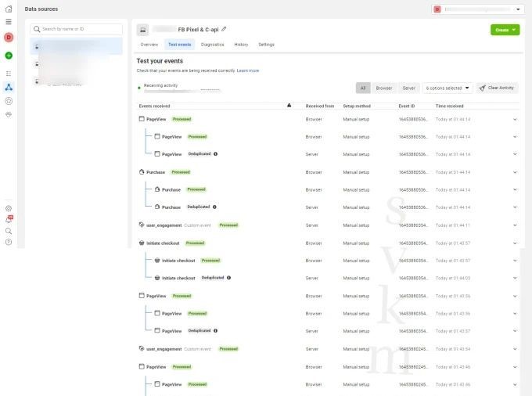This screenshot has width=532, height=396.
Task: Click the all-tools grid icon in sidebar
Action: [x=9, y=74]
